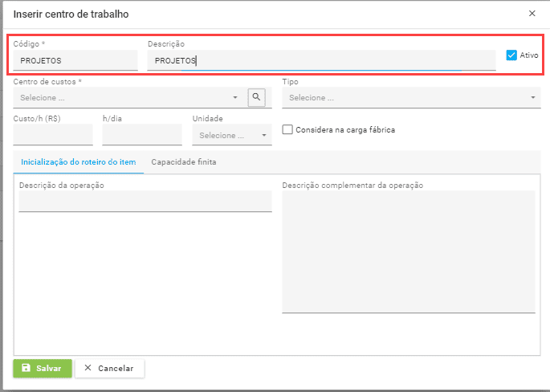Viewport: 550px width, 392px height.
Task: Close the Inserir centro de trabalho dialog
Action: tap(532, 14)
